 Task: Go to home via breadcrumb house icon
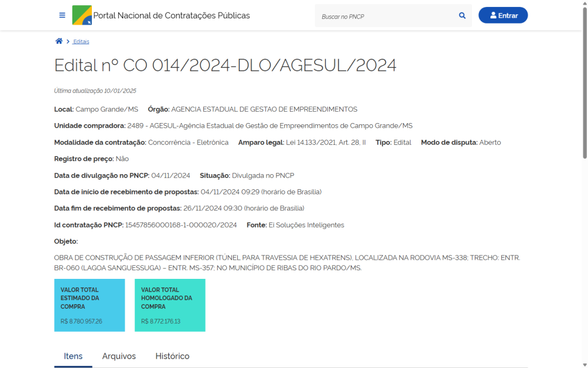point(59,41)
